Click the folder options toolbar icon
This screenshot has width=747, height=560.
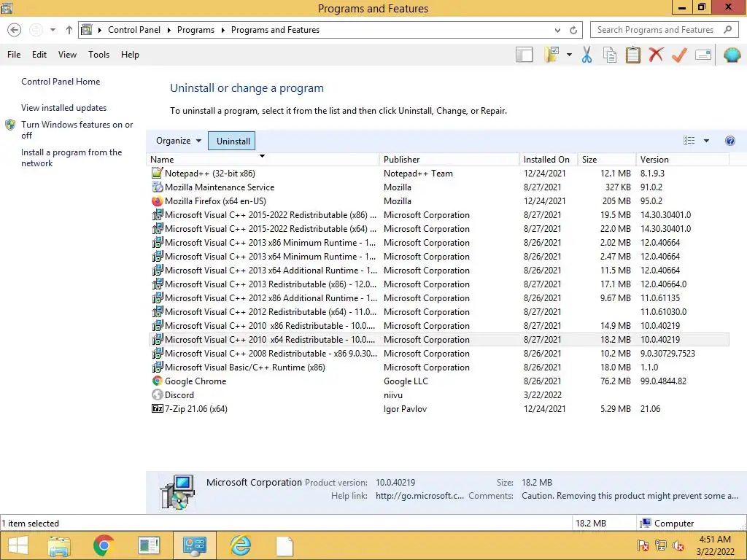click(551, 55)
